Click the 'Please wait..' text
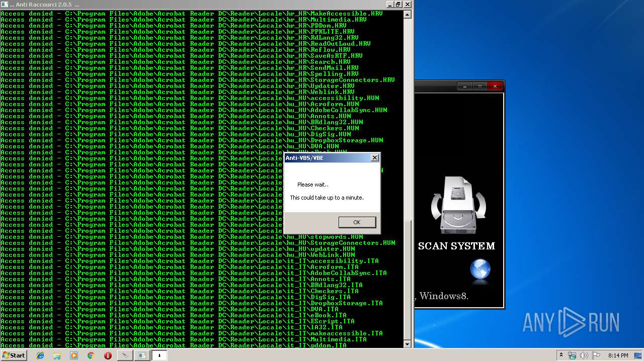This screenshot has width=644, height=362. coord(313,185)
